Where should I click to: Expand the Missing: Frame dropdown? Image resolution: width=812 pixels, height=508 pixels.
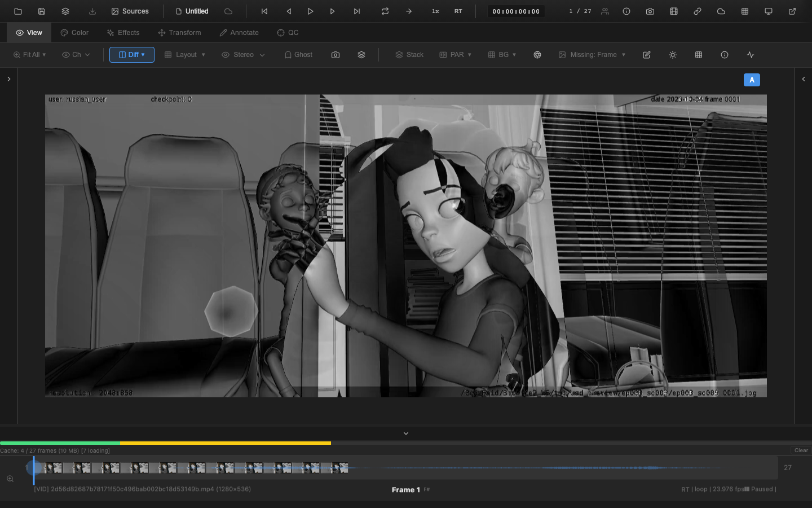pos(592,55)
